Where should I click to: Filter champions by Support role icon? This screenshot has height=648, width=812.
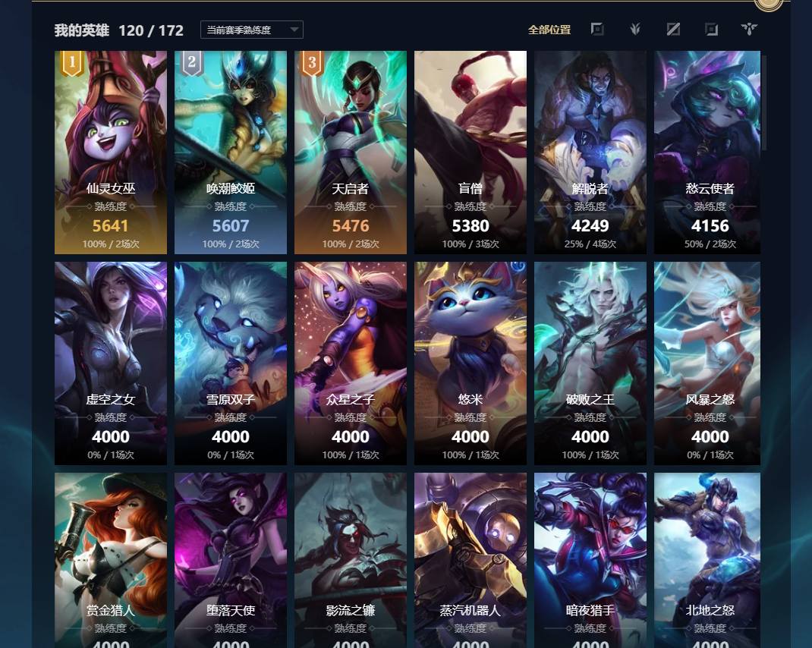pyautogui.click(x=749, y=30)
